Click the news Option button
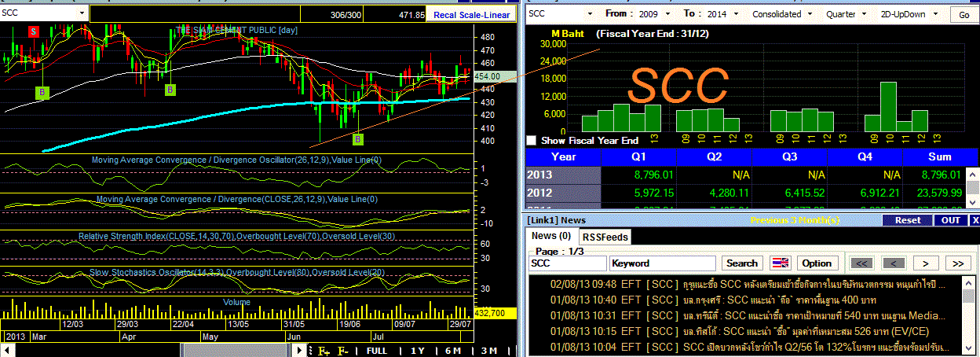980x357 pixels. click(817, 263)
